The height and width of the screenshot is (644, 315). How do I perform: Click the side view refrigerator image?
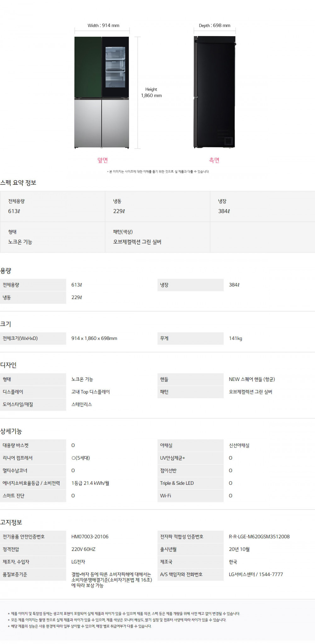coord(215,92)
